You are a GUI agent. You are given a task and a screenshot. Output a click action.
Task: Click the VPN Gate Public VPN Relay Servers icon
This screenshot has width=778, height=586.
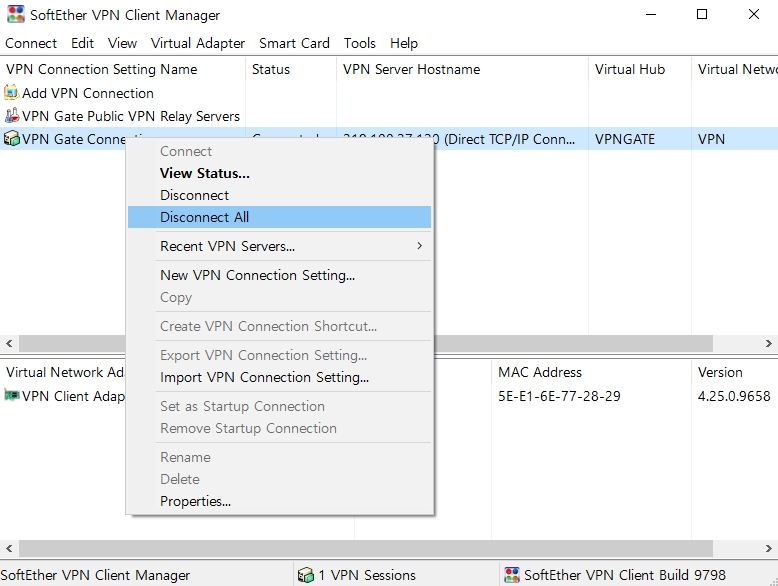click(11, 116)
